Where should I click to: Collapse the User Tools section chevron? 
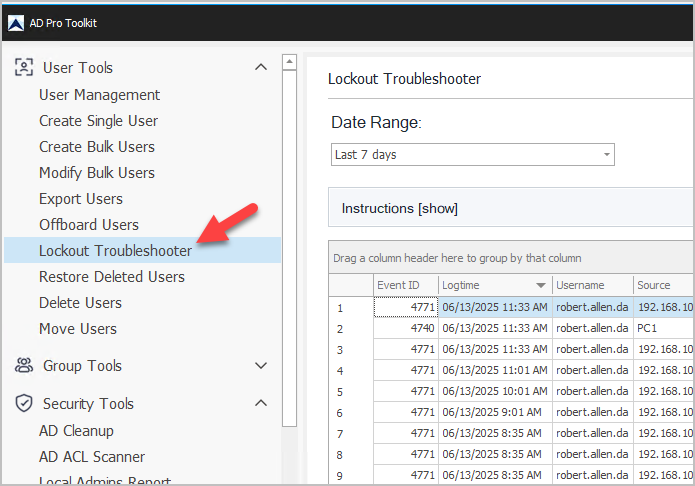(x=261, y=67)
